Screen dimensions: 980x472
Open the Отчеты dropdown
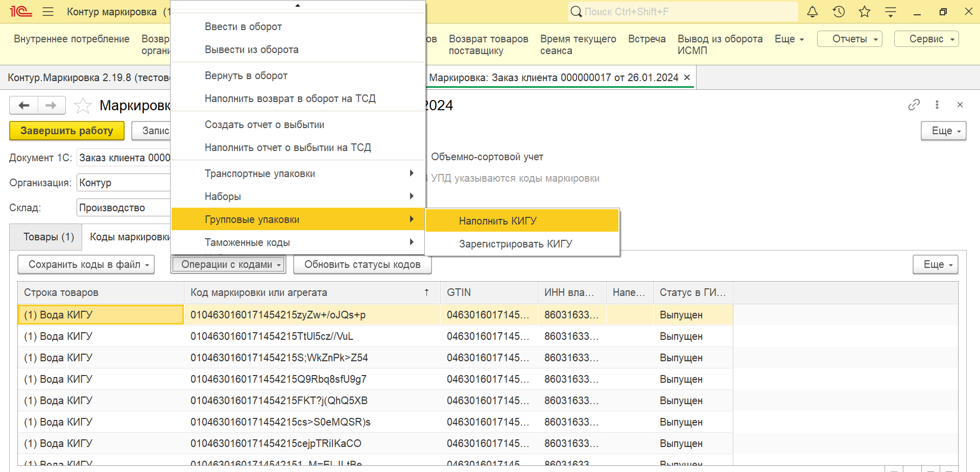[x=850, y=39]
